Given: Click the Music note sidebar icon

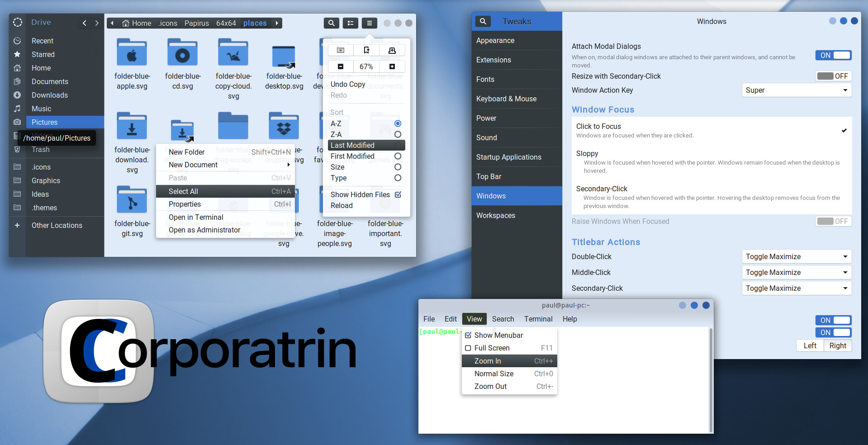Looking at the screenshot, I should pyautogui.click(x=17, y=109).
